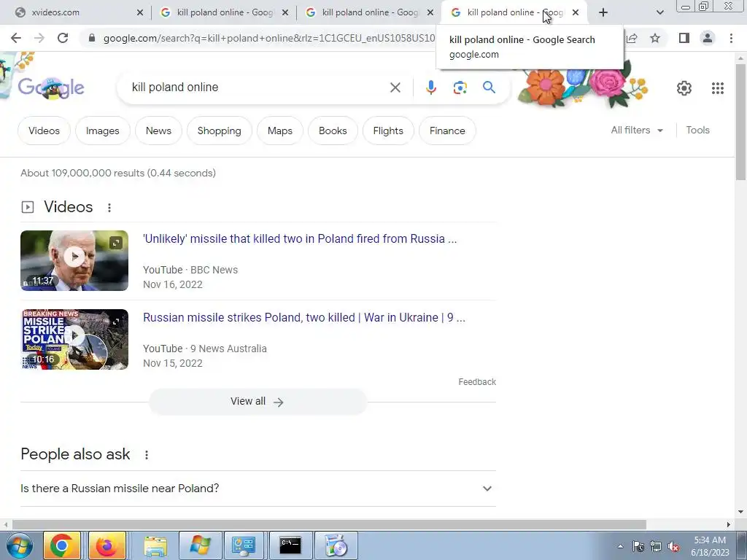This screenshot has height=560, width=747.
Task: Click the Action Center flag tray icon
Action: pos(638,547)
